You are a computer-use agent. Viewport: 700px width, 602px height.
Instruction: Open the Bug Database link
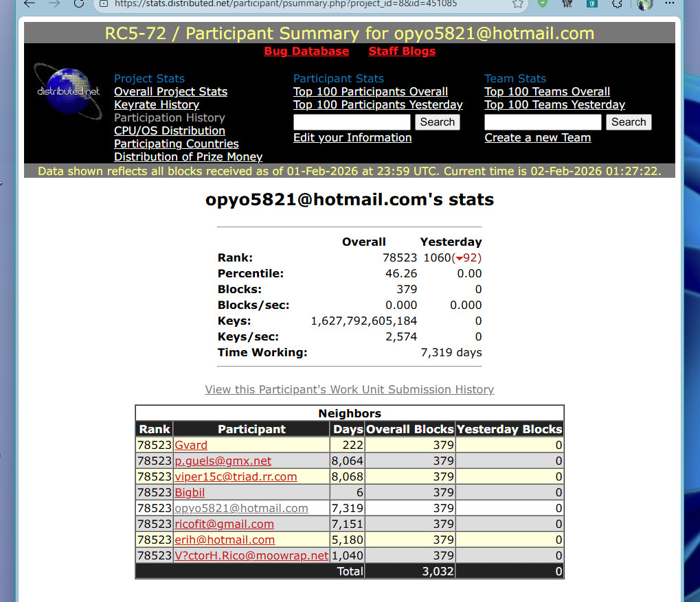(306, 51)
